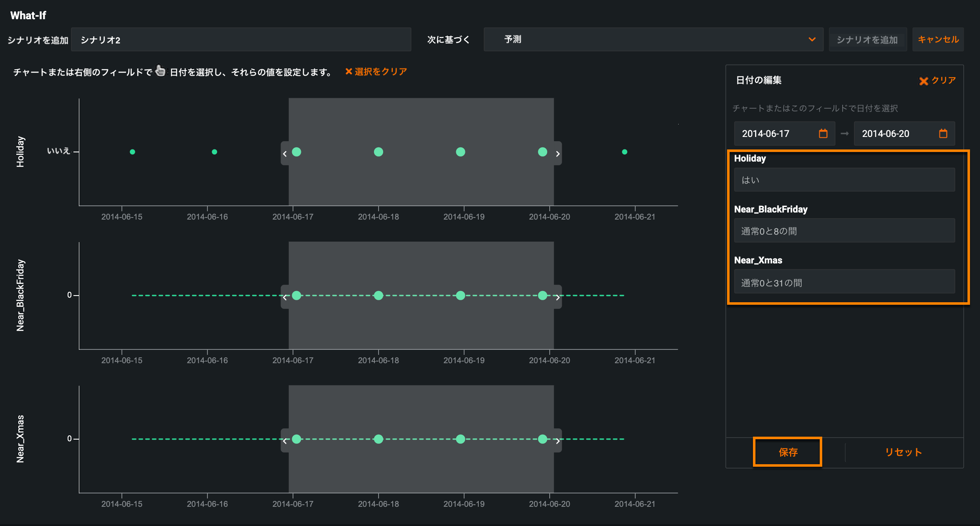Open the start date calendar icon

(823, 134)
